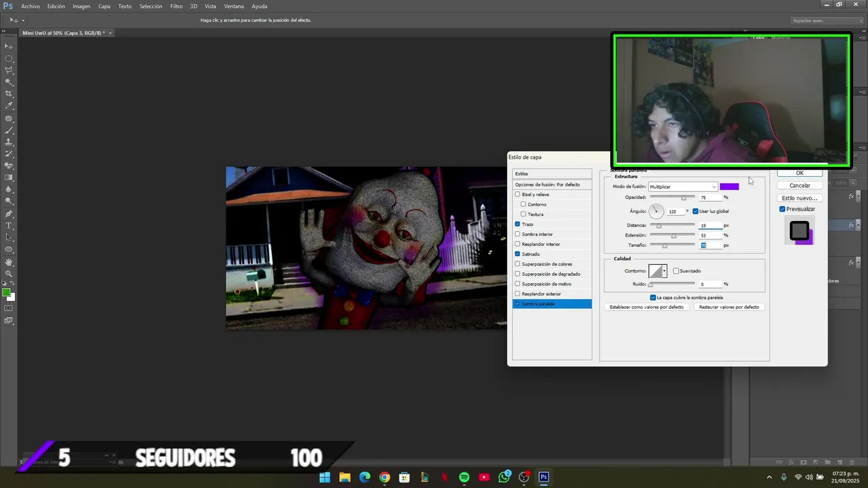Toggle La capa cubre la sombra paralela
This screenshot has height=488, width=868.
(653, 298)
